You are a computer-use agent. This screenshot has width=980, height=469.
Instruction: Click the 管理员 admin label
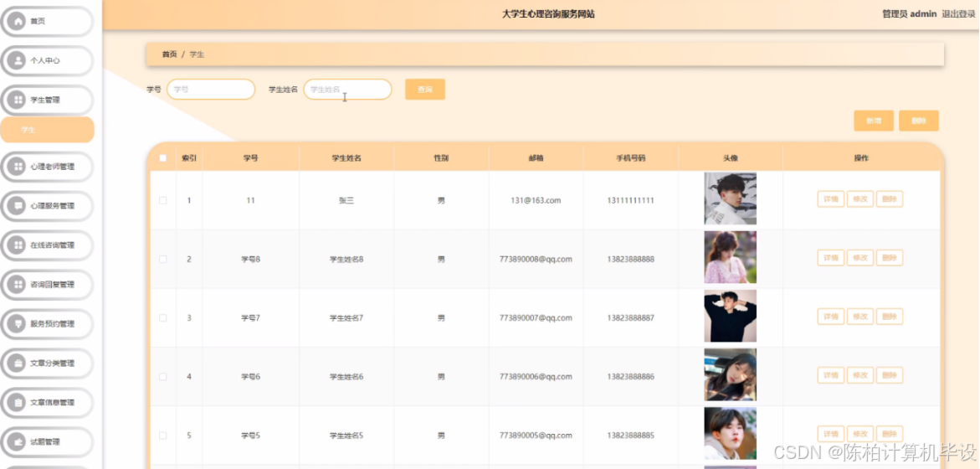[909, 13]
